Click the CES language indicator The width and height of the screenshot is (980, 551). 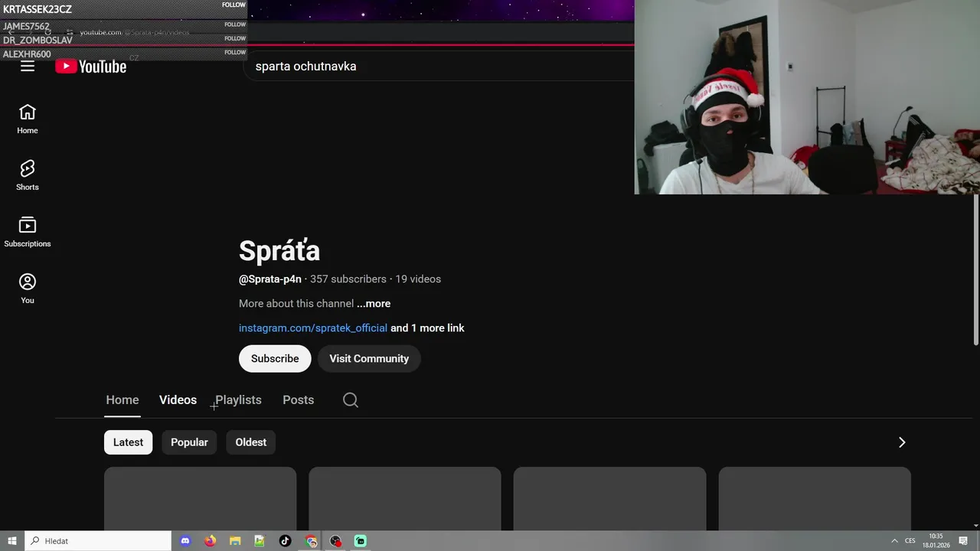910,541
